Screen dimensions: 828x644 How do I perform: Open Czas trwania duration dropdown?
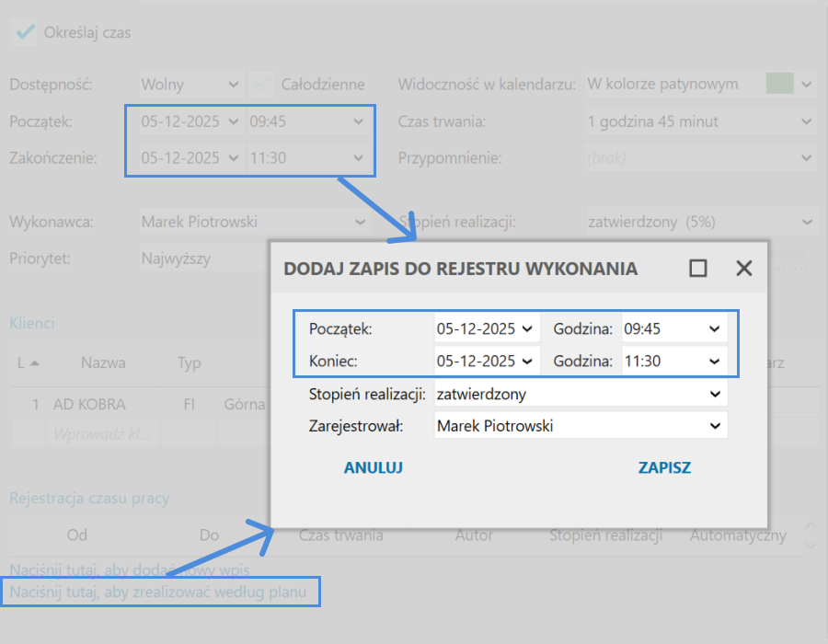coord(806,121)
